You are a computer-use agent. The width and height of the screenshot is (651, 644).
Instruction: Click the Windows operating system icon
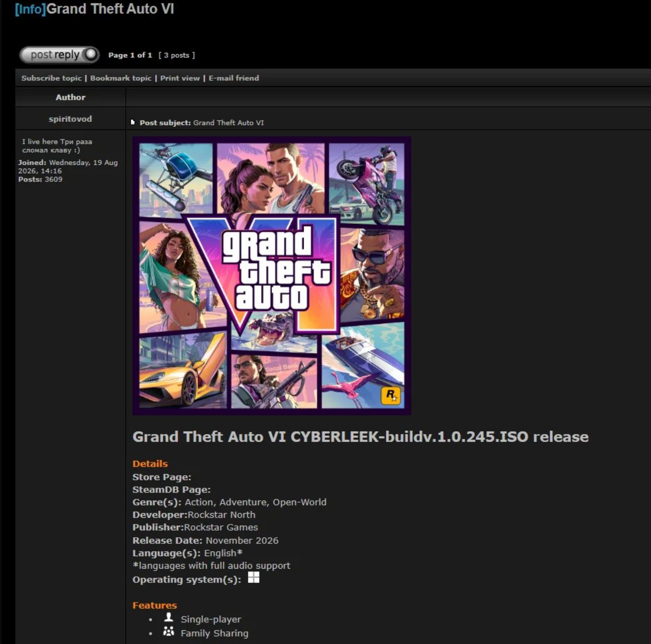(254, 578)
